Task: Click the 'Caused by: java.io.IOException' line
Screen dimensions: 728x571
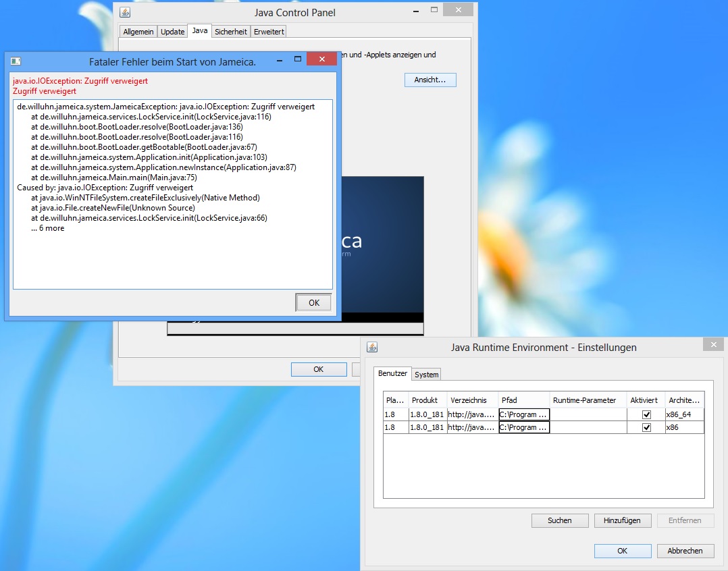Action: click(x=105, y=188)
